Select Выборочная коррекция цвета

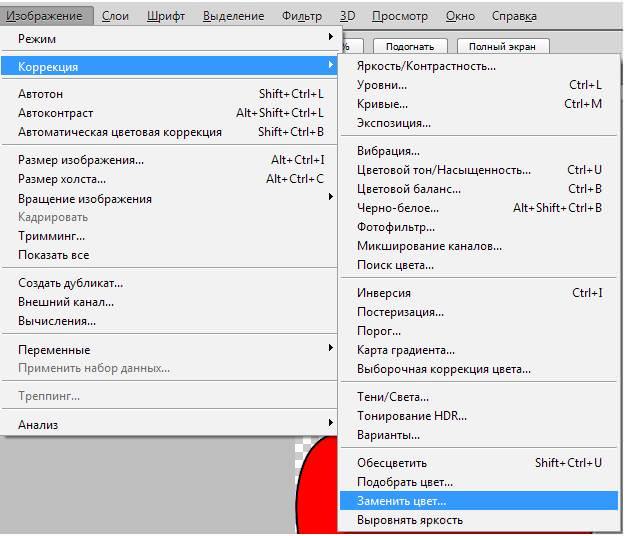coord(478,369)
